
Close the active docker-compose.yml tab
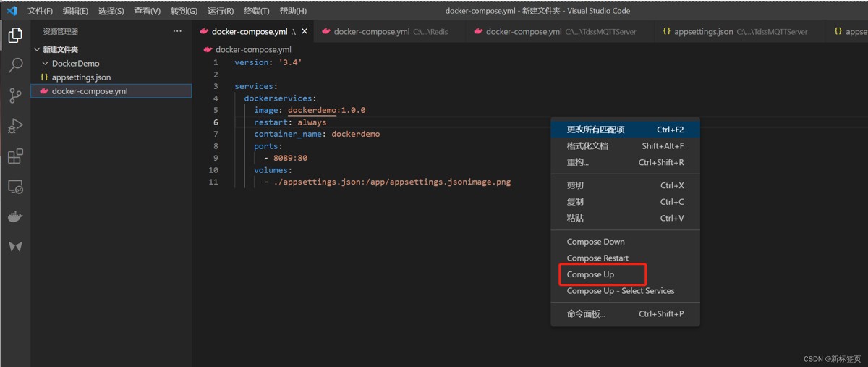tap(305, 31)
